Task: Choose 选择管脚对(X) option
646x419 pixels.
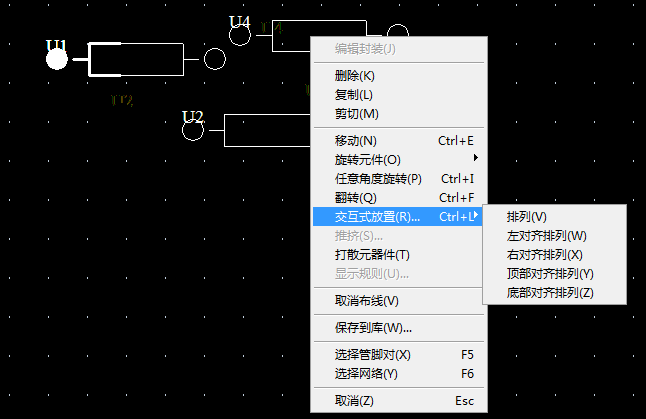Action: 372,355
